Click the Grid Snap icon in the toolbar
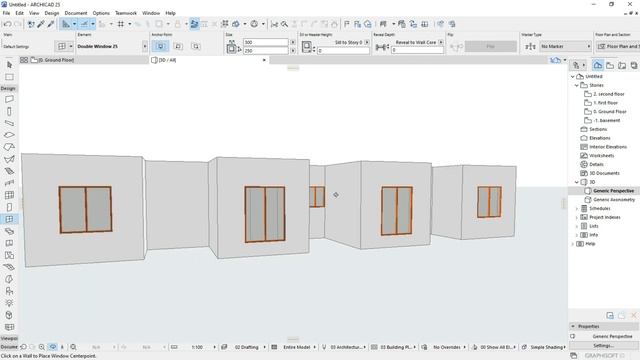Screen dimensions: 640x360 click(x=121, y=24)
